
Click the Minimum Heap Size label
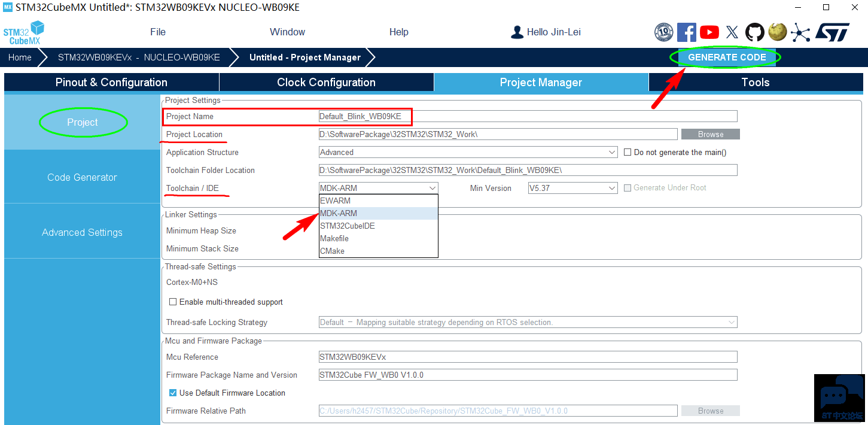[201, 230]
